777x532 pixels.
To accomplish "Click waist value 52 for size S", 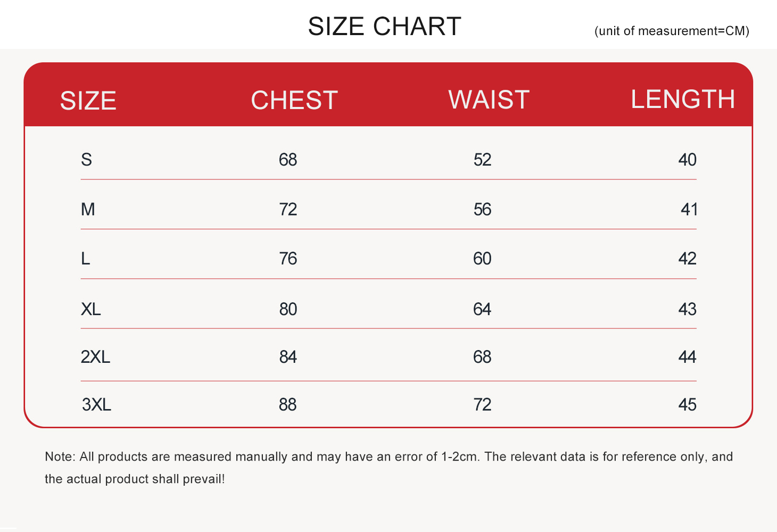I will click(482, 160).
